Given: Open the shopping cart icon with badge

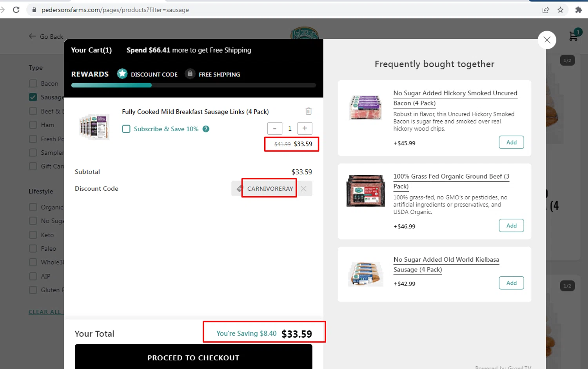Looking at the screenshot, I should 575,35.
